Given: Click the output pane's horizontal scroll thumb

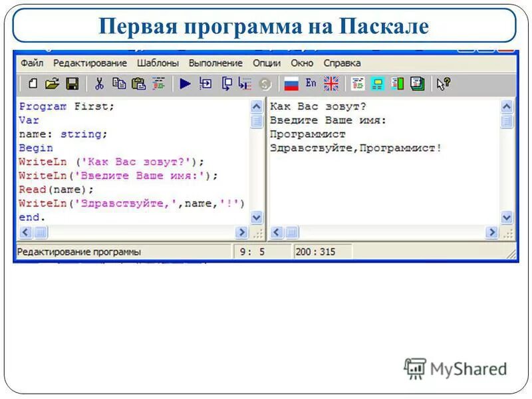Looking at the screenshot, I should (291, 232).
